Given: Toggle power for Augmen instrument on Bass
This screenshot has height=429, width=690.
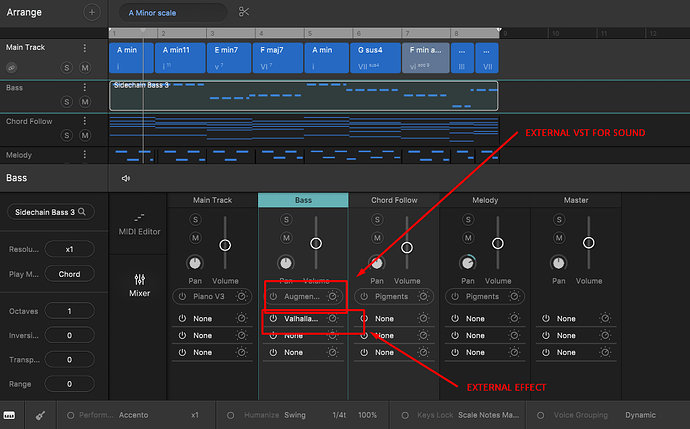Looking at the screenshot, I should [x=275, y=296].
